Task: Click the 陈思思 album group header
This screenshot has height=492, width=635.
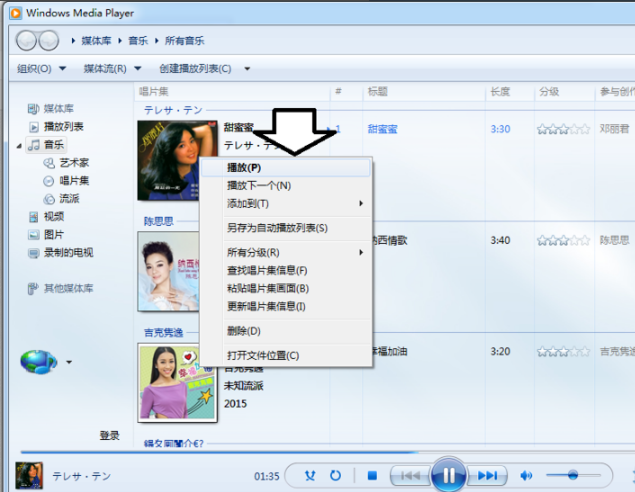Action: 158,221
